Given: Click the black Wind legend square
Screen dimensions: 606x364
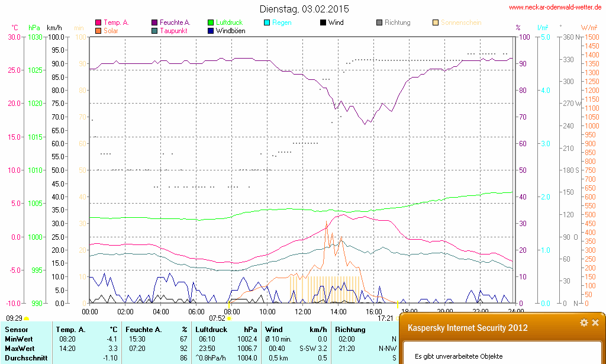Looking at the screenshot, I should (323, 23).
